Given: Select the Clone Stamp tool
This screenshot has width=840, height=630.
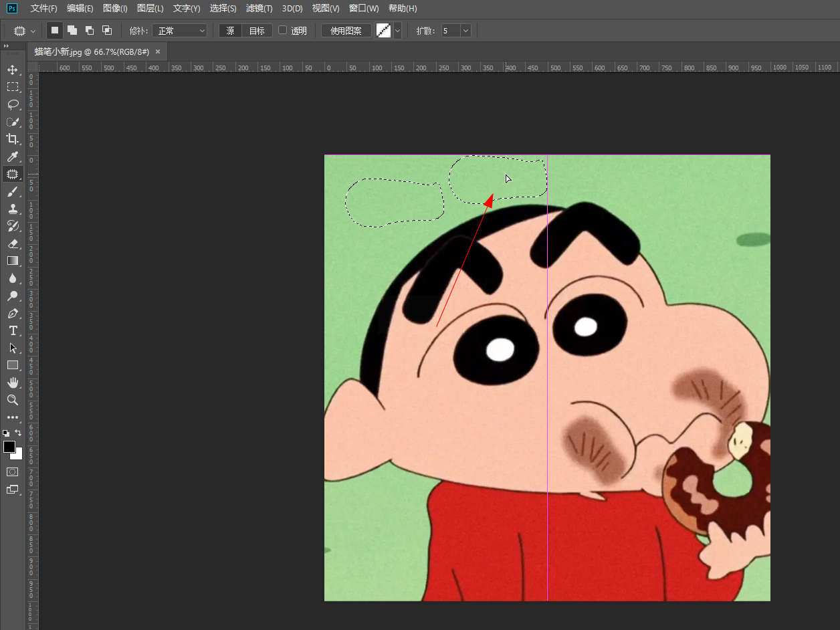Looking at the screenshot, I should click(x=13, y=209).
